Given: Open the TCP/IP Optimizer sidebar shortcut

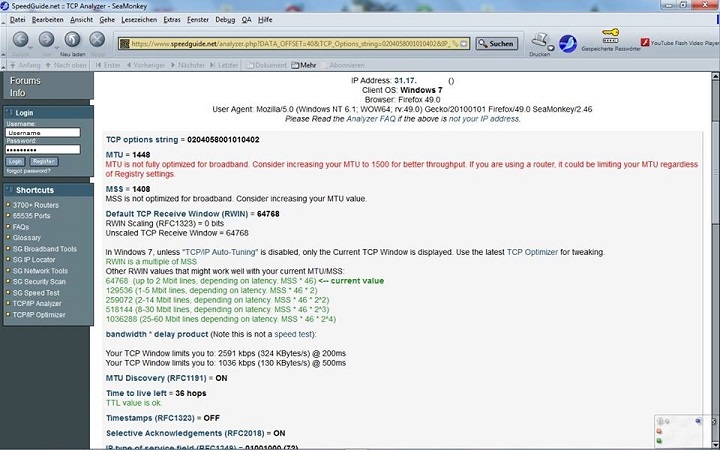Looking at the screenshot, I should (39, 315).
